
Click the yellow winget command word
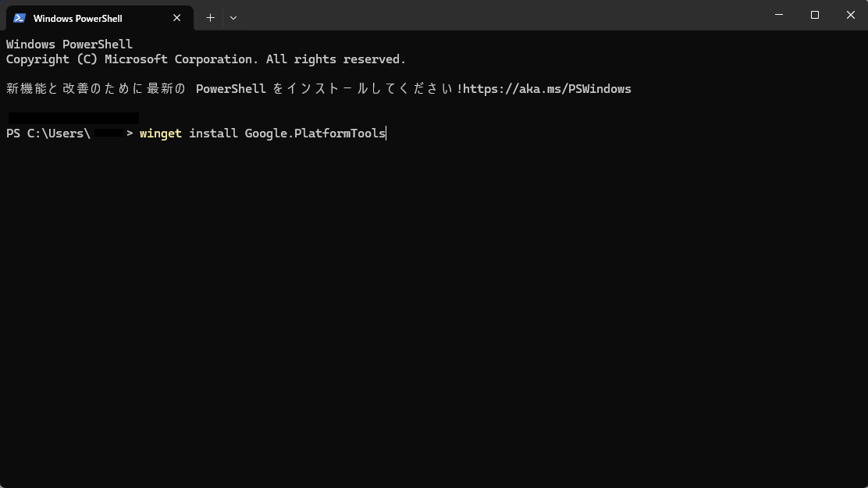coord(161,134)
